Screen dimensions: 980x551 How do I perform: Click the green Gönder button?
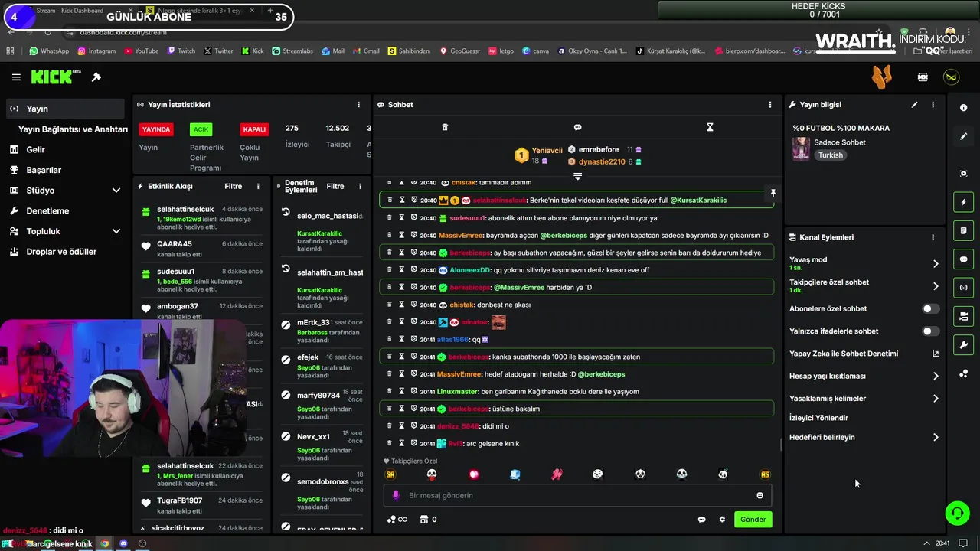coord(753,520)
